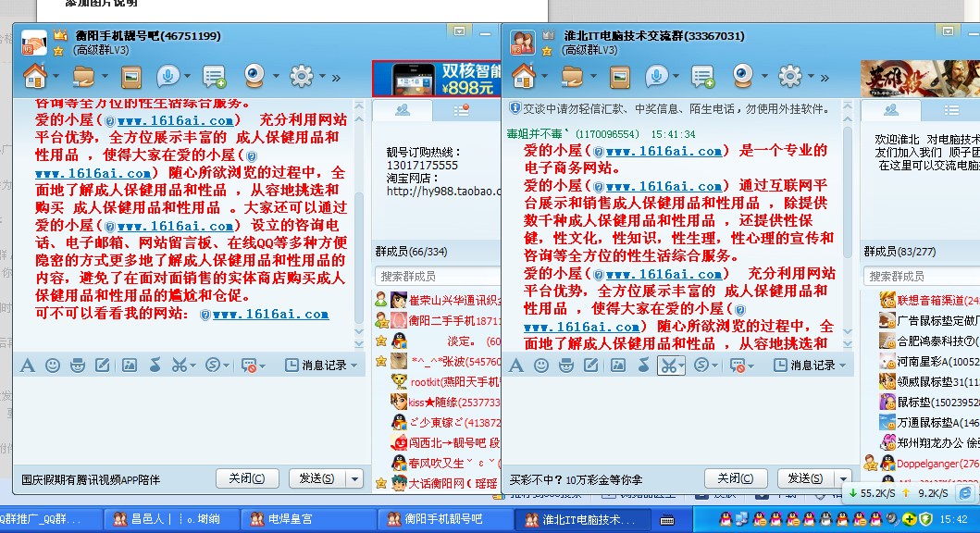Image resolution: width=980 pixels, height=533 pixels.
Task: Open group bulletin icon in 淮北IT电脑技术交流群 window
Action: 702,77
